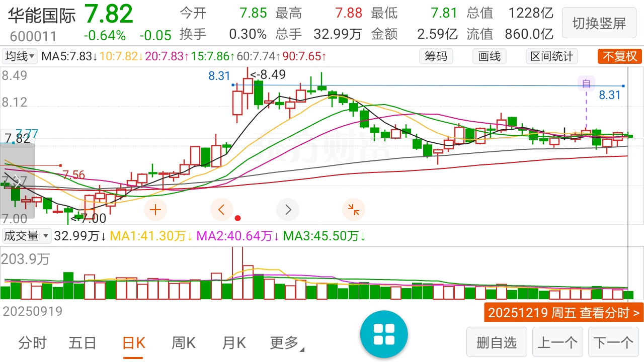
Task: Tap the stock code 600011
Action: coord(33,36)
